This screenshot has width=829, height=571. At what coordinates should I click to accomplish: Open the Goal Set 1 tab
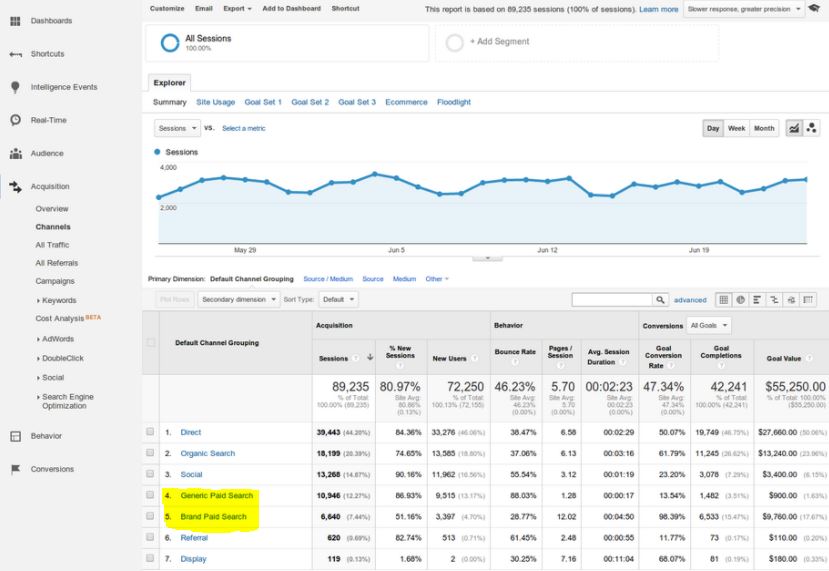tap(263, 102)
